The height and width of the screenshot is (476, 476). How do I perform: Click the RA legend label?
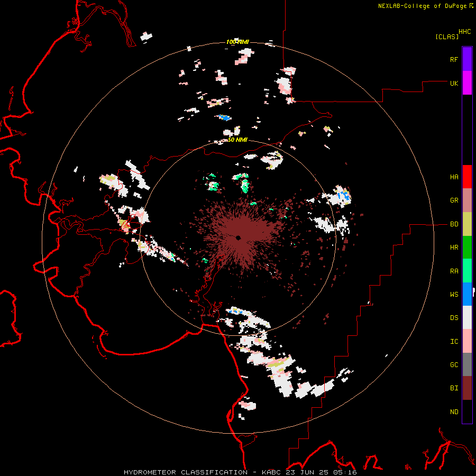(454, 271)
